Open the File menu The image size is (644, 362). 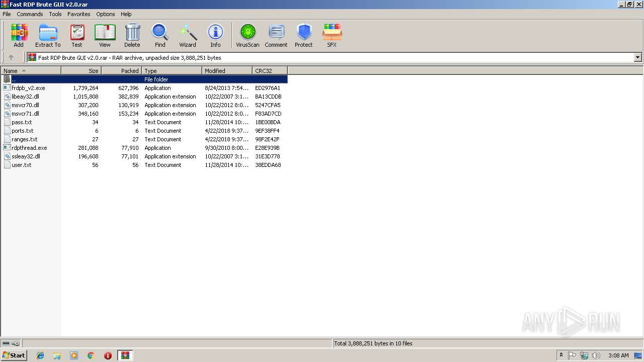(x=7, y=14)
